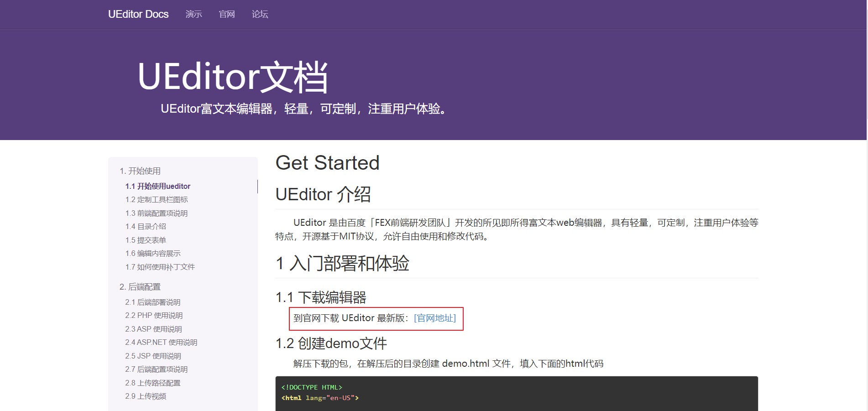Click the 1 入门部署和体验 heading
This screenshot has width=868, height=411.
(342, 263)
